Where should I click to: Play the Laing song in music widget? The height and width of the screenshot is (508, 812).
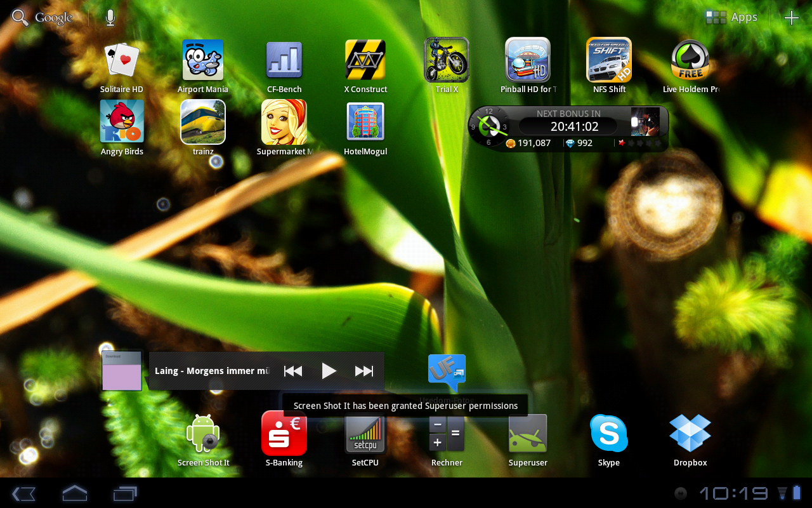(x=329, y=371)
